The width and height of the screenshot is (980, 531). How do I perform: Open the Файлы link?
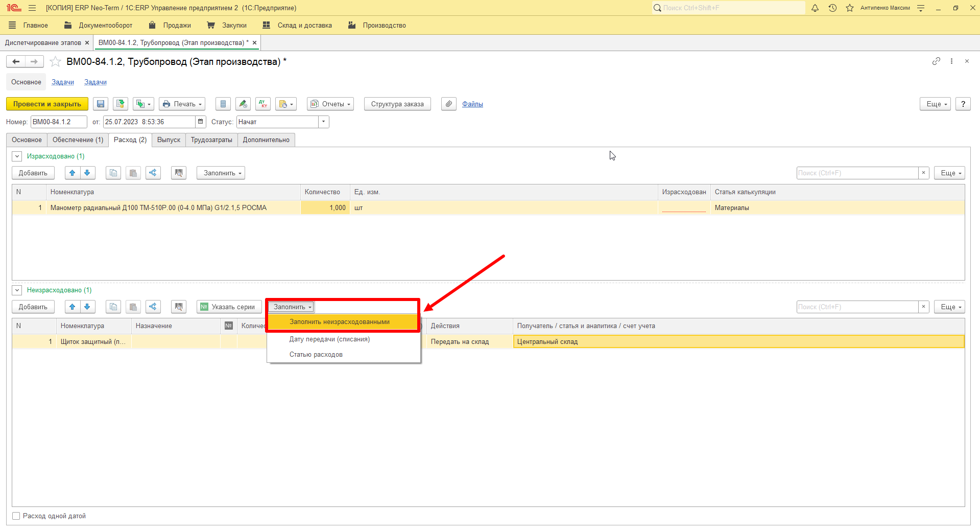(472, 104)
